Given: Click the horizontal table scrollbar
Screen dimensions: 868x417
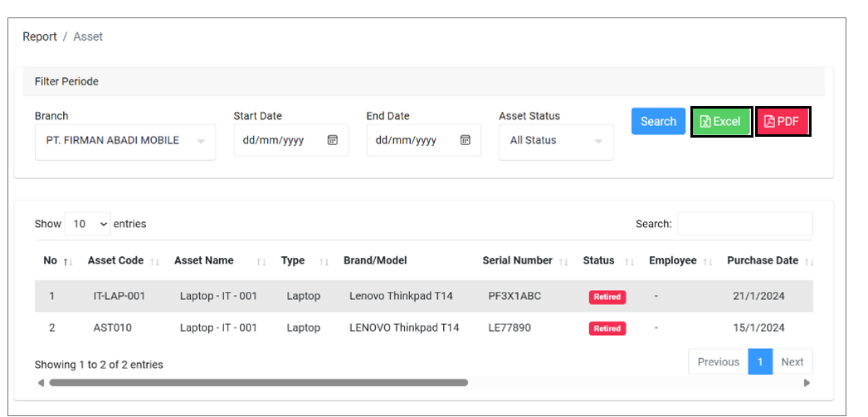Looking at the screenshot, I should click(258, 383).
